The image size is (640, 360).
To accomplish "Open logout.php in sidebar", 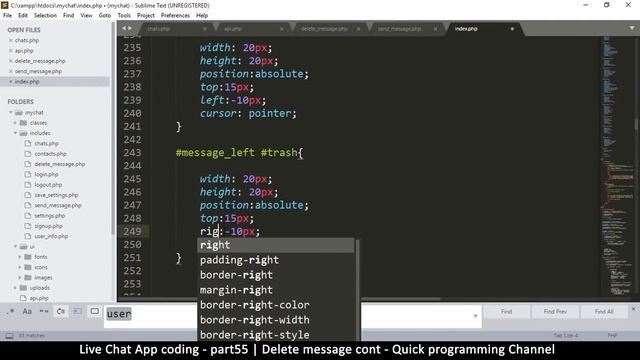I will (48, 184).
